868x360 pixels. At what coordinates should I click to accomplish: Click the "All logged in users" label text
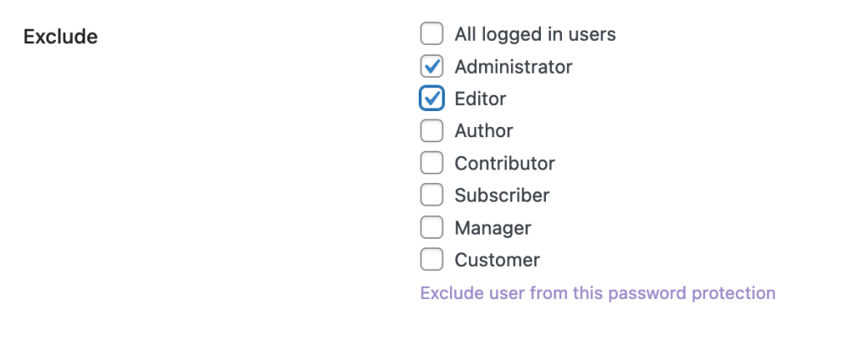click(535, 35)
